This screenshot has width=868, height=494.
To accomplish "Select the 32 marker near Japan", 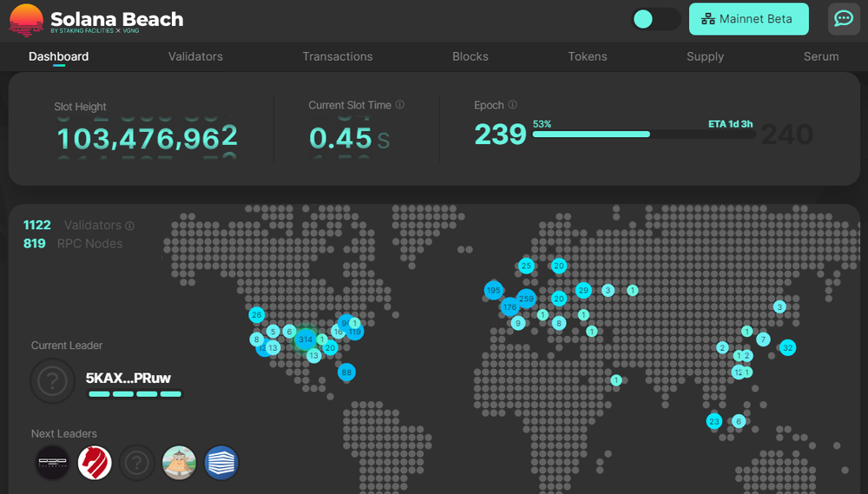I will pos(788,348).
